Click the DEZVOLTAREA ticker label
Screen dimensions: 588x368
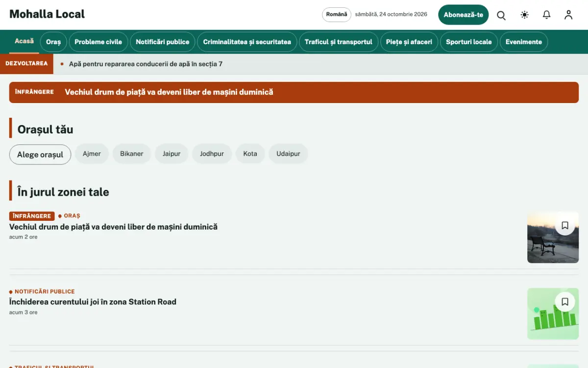coord(26,64)
